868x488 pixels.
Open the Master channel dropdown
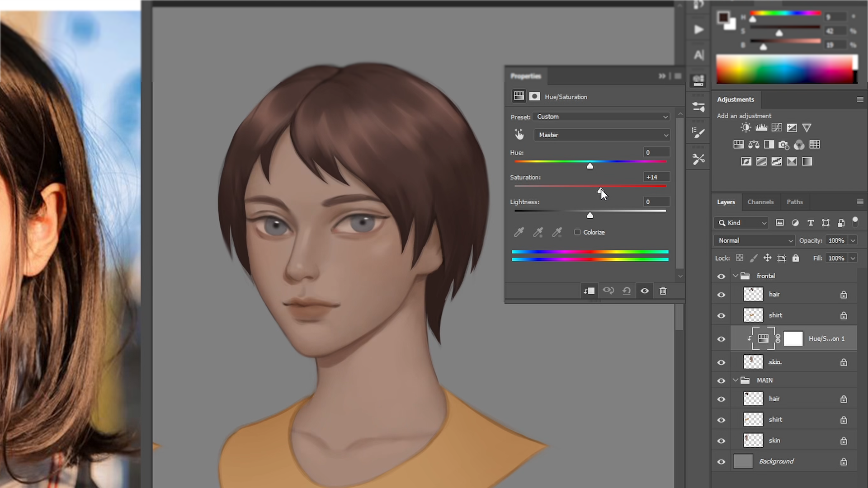tap(602, 135)
